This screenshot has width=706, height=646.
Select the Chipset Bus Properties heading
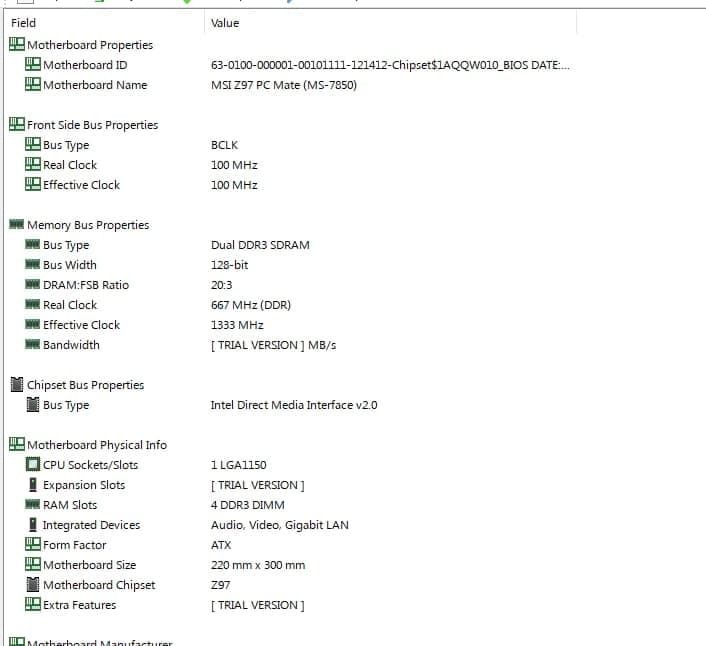pyautogui.click(x=86, y=385)
